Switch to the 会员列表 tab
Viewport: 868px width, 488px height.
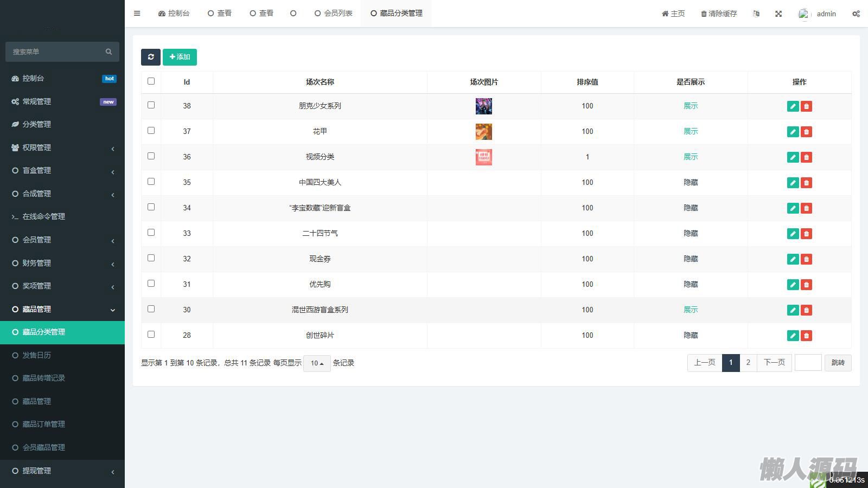334,14
